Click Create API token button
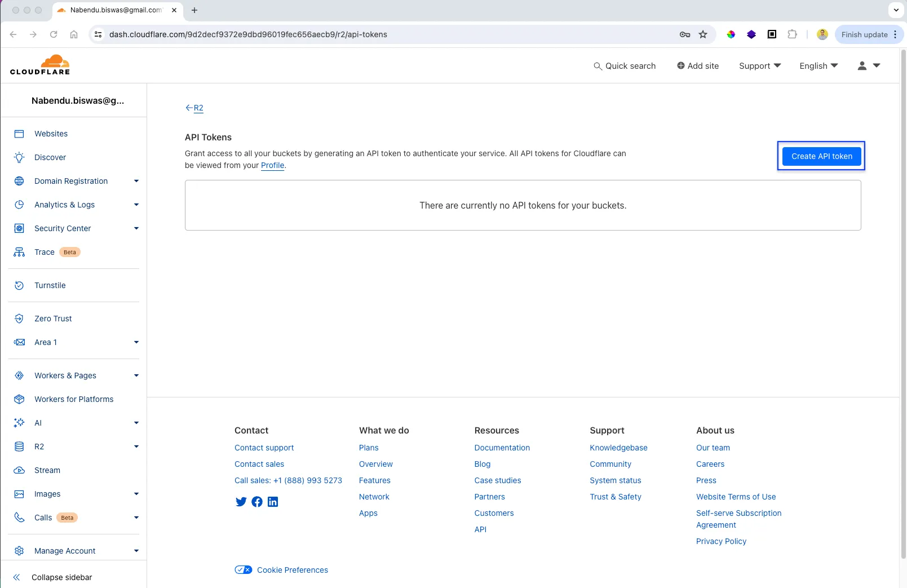This screenshot has height=588, width=907. coord(821,156)
